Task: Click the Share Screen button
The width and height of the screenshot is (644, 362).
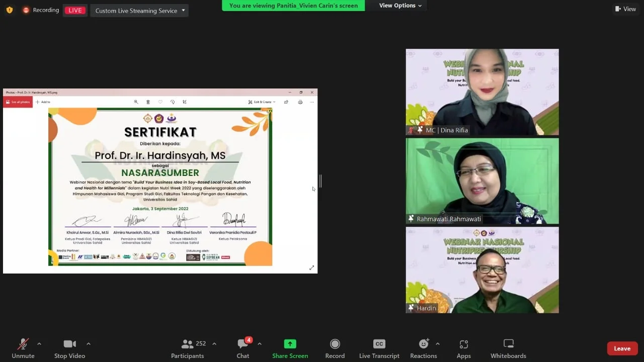Action: click(x=290, y=348)
